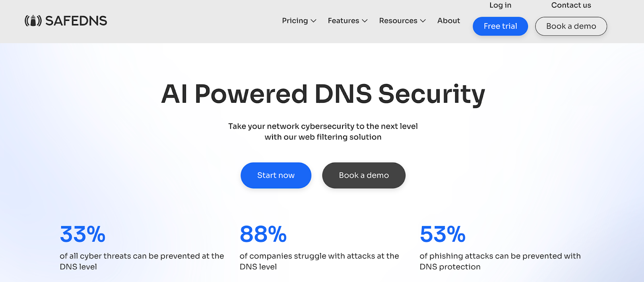
Task: Open the Pricing menu item
Action: 295,21
